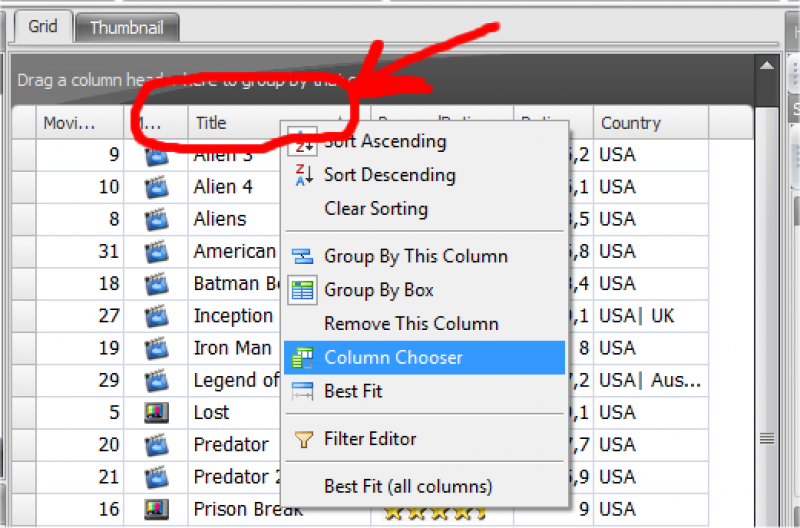
Task: Click the Sort Ascending icon in context menu
Action: [x=303, y=142]
